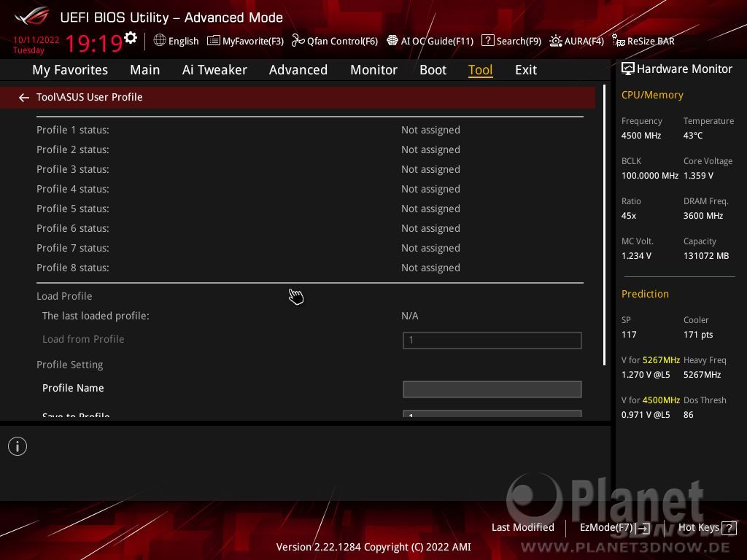Open Qfan Control fan icon
747x560 pixels.
(298, 41)
